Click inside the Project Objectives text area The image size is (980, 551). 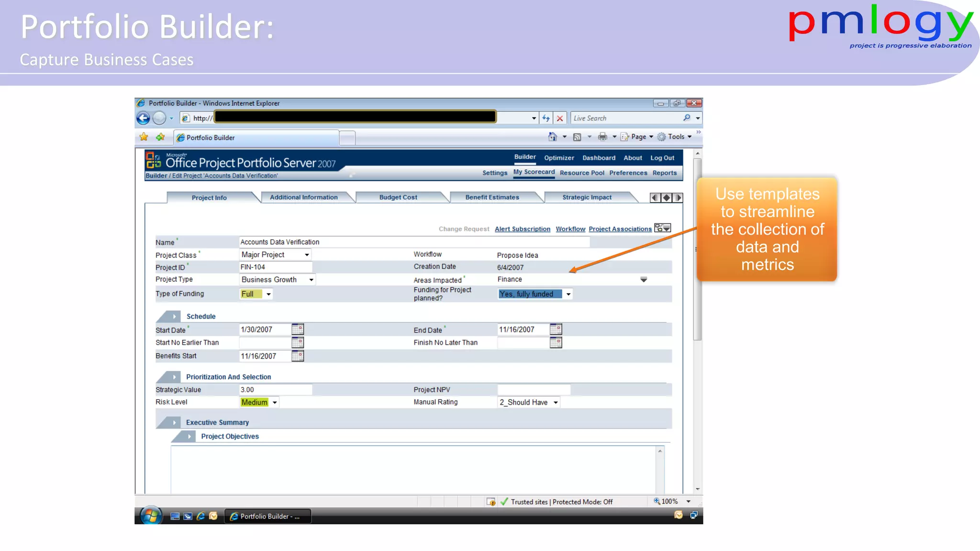[414, 469]
